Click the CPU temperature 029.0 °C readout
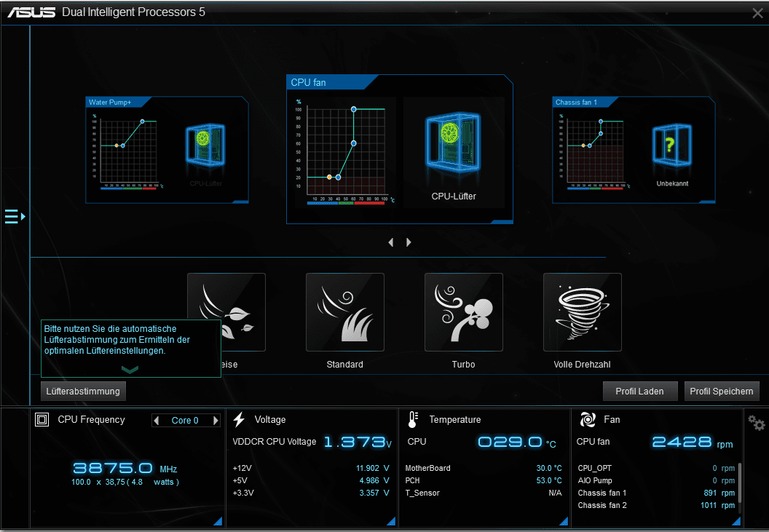The height and width of the screenshot is (532, 769). 517,442
